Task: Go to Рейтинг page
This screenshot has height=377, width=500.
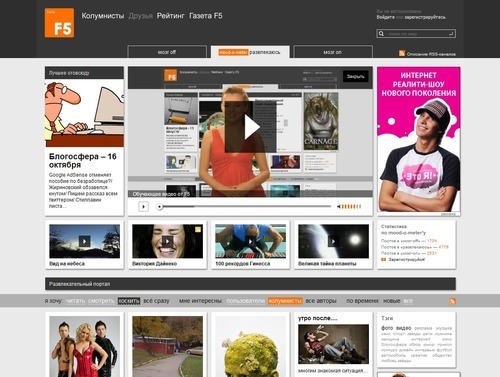Action: [x=170, y=16]
